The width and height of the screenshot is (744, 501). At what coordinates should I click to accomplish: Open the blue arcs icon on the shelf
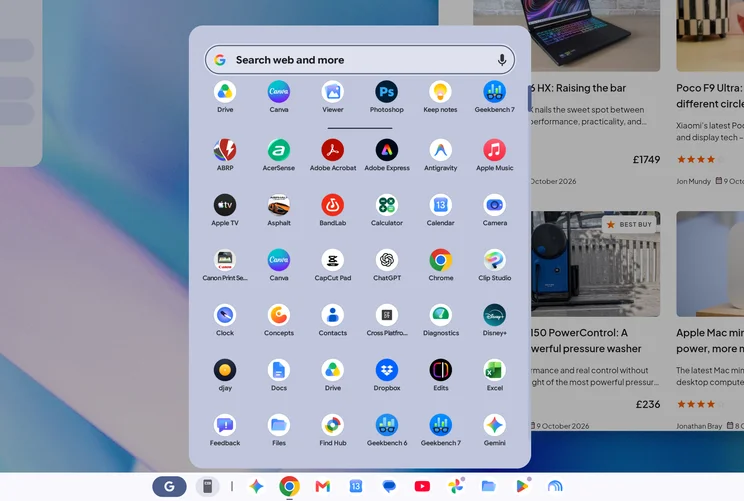tap(555, 486)
